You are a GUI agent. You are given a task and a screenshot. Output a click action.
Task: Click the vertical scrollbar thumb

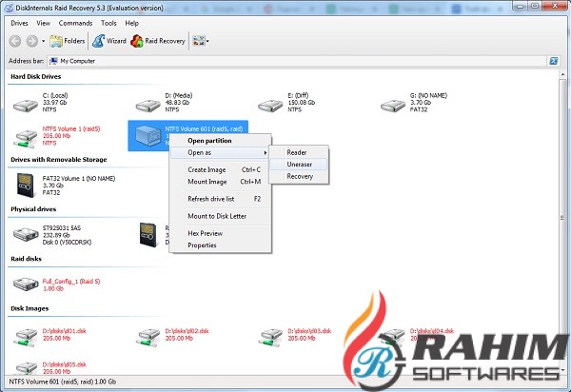(x=563, y=218)
